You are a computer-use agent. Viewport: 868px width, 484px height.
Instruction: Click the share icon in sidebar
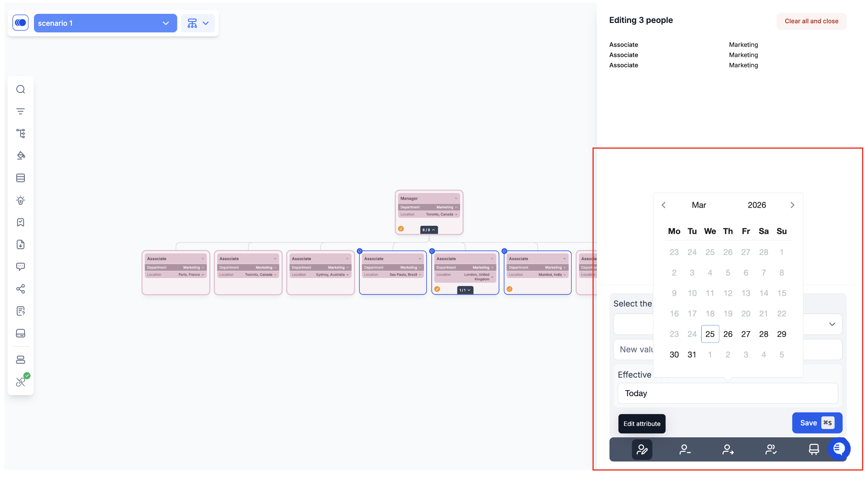21,289
